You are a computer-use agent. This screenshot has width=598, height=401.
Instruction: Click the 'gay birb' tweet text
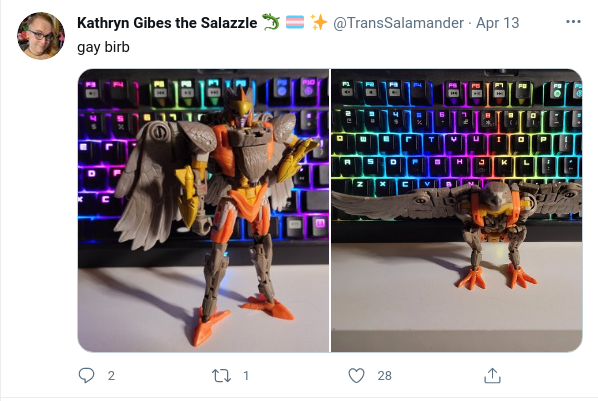coord(103,47)
